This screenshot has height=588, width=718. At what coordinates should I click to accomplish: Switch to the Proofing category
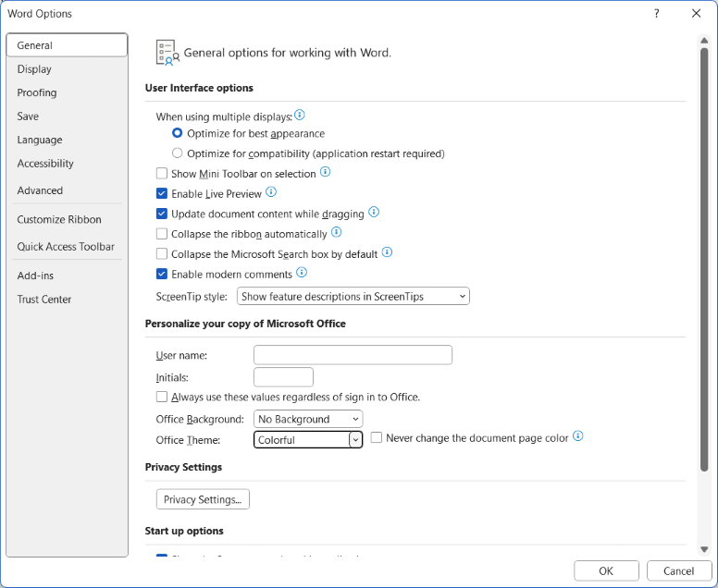[x=37, y=92]
